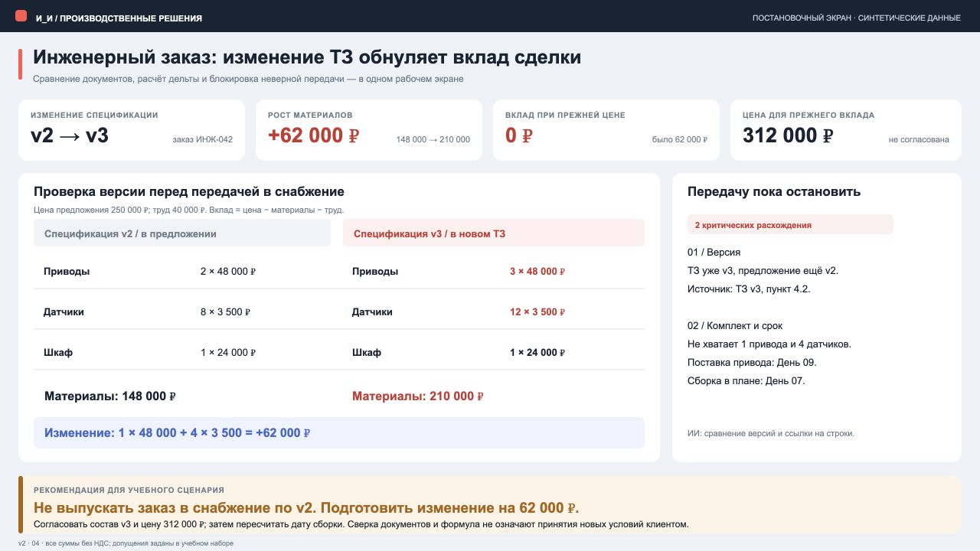Click Приводы row label in v3 column
The height and width of the screenshot is (551, 980).
pos(375,272)
